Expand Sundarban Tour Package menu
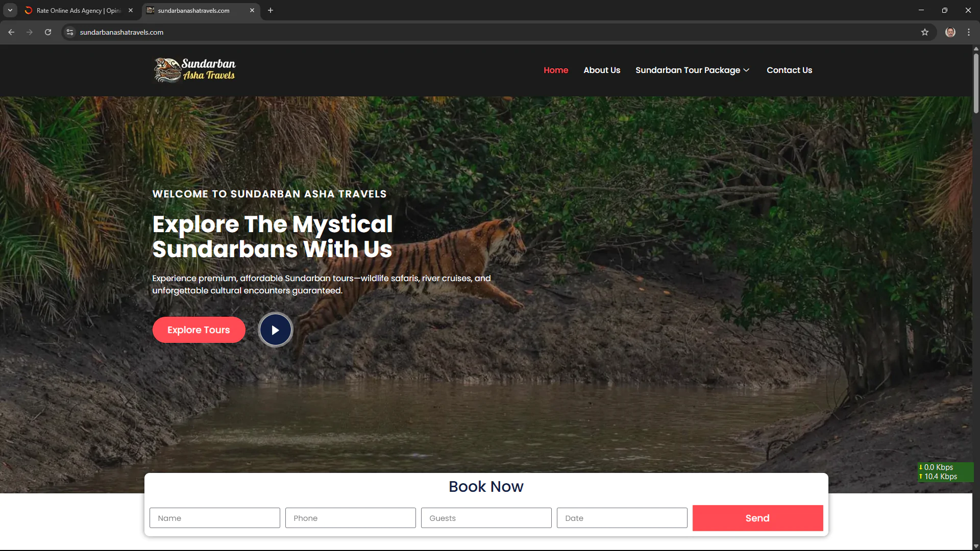This screenshot has width=980, height=551. (692, 70)
